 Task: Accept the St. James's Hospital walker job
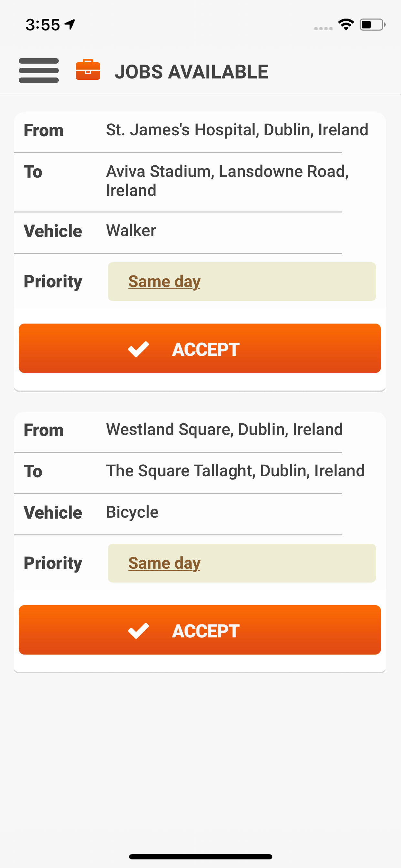pos(200,348)
